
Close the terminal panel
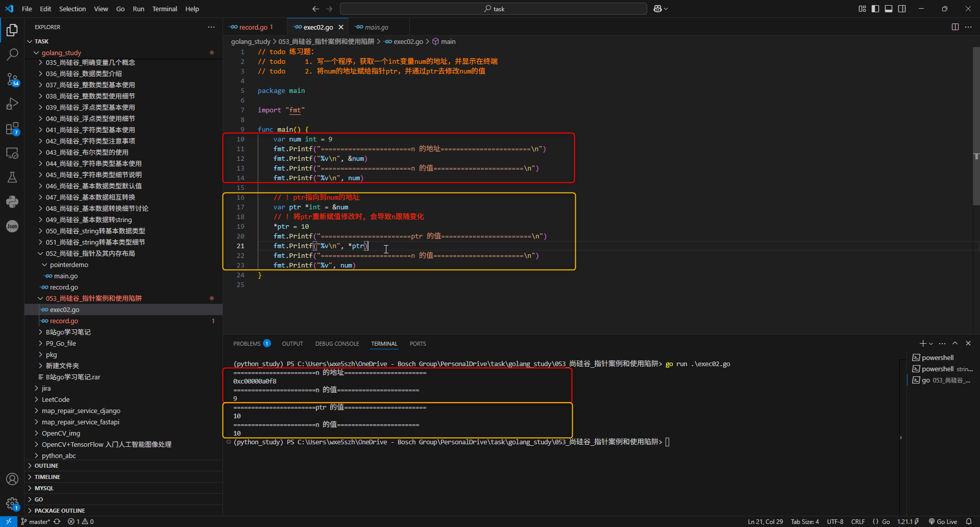(968, 344)
